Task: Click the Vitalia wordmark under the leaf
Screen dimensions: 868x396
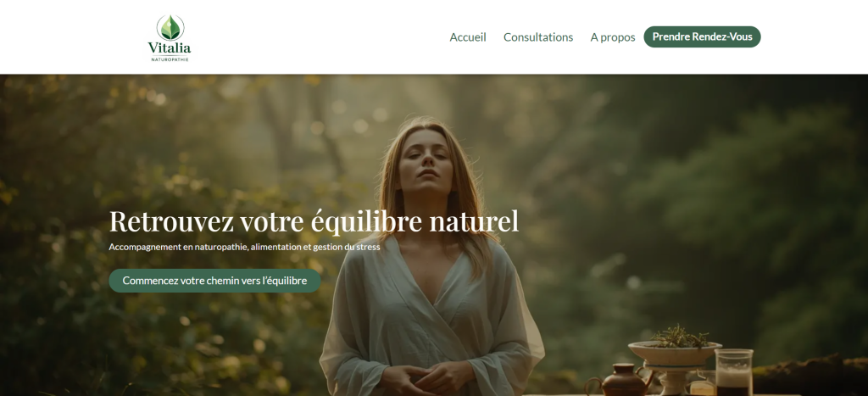Action: coord(170,47)
